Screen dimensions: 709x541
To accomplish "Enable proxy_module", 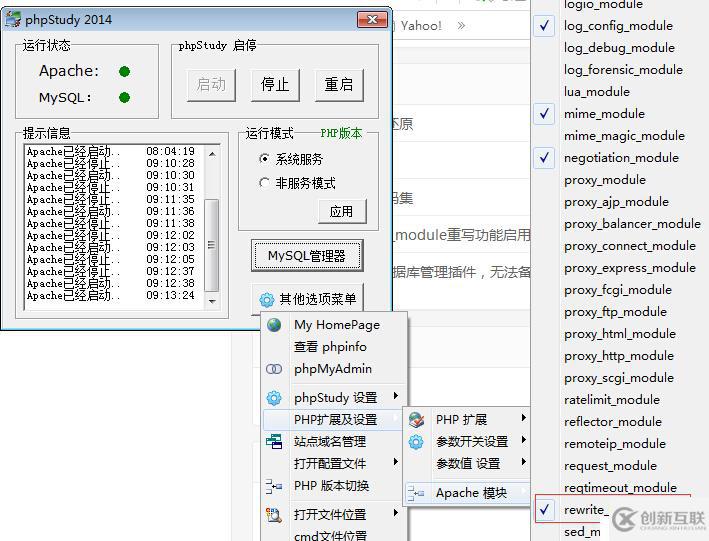I will tap(605, 180).
